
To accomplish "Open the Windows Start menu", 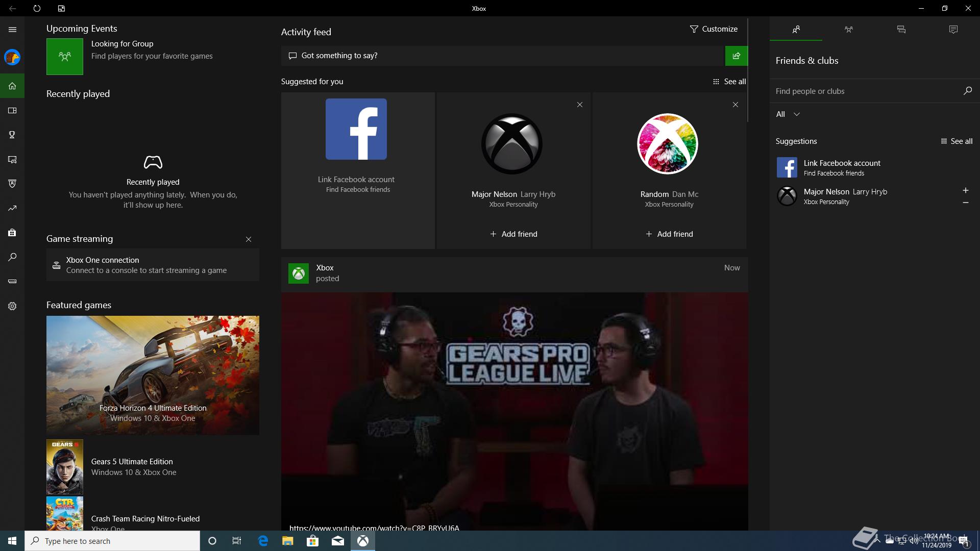I will tap(12, 541).
